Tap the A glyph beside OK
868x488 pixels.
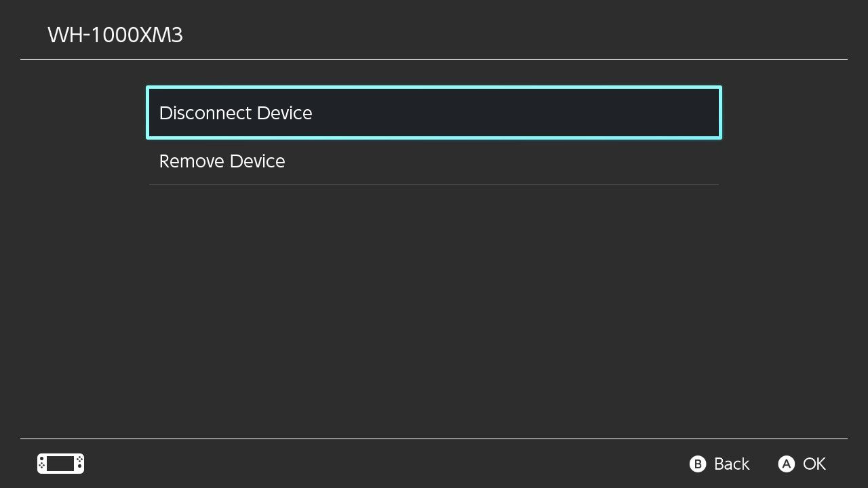point(786,464)
